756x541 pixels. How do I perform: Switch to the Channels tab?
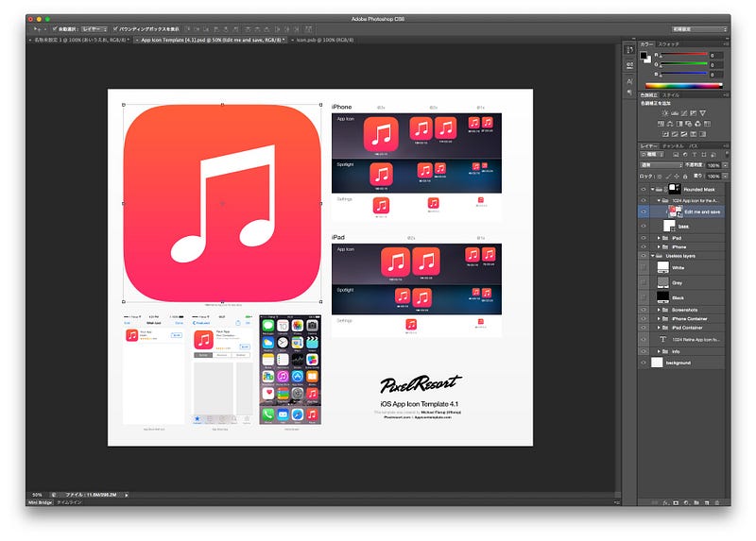point(673,145)
